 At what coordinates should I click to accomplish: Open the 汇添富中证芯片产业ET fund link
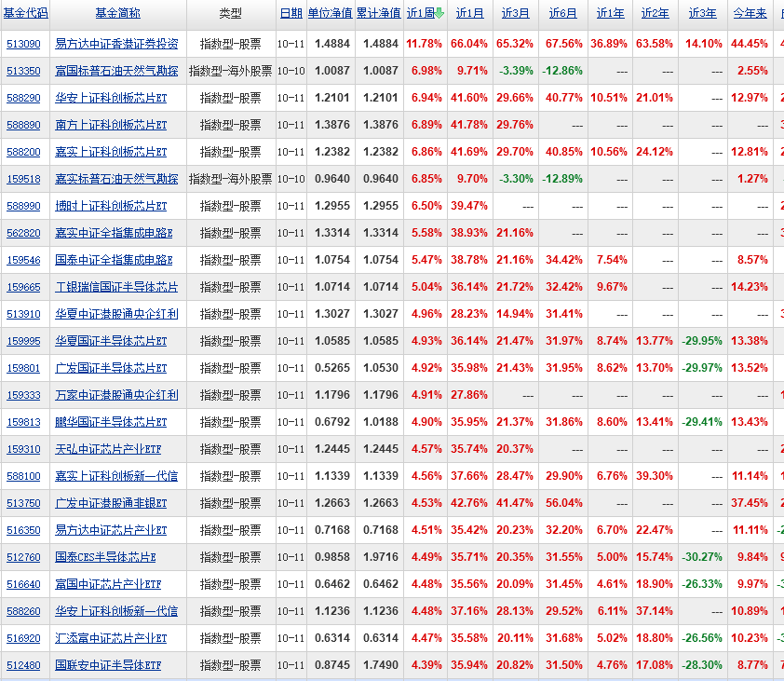point(111,638)
